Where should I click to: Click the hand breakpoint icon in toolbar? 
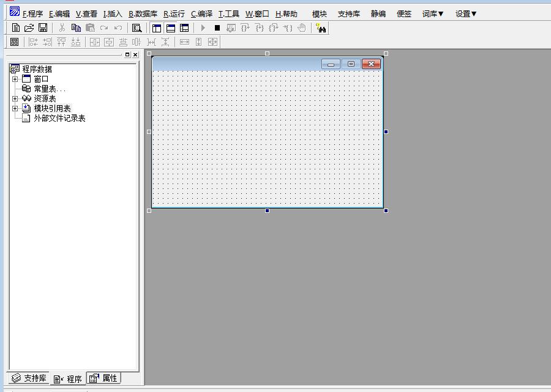(x=302, y=28)
